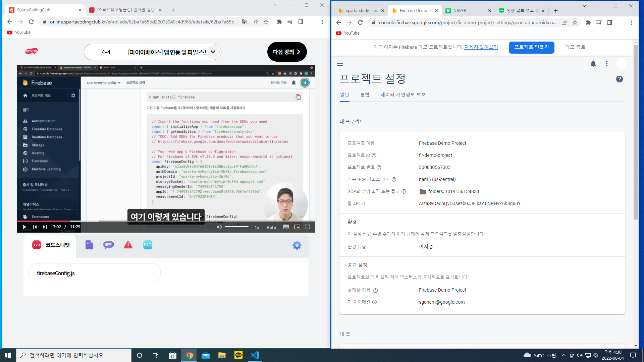Click Windows taskbar search box
The width and height of the screenshot is (644, 362).
tap(74, 355)
